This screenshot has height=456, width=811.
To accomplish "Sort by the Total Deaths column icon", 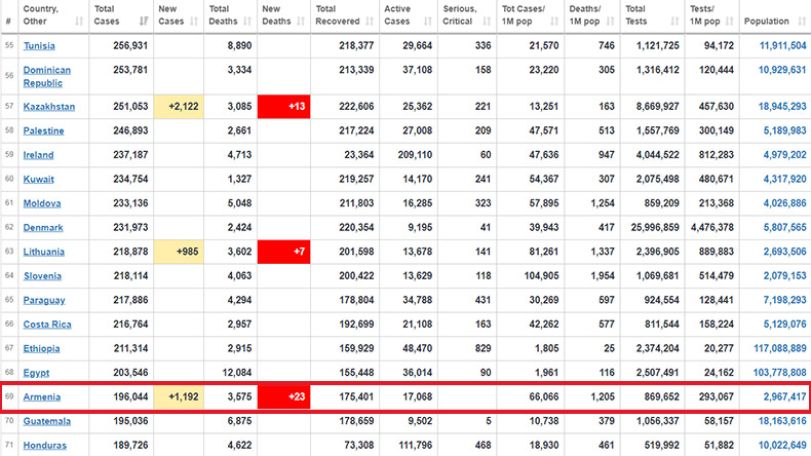I will coord(248,21).
